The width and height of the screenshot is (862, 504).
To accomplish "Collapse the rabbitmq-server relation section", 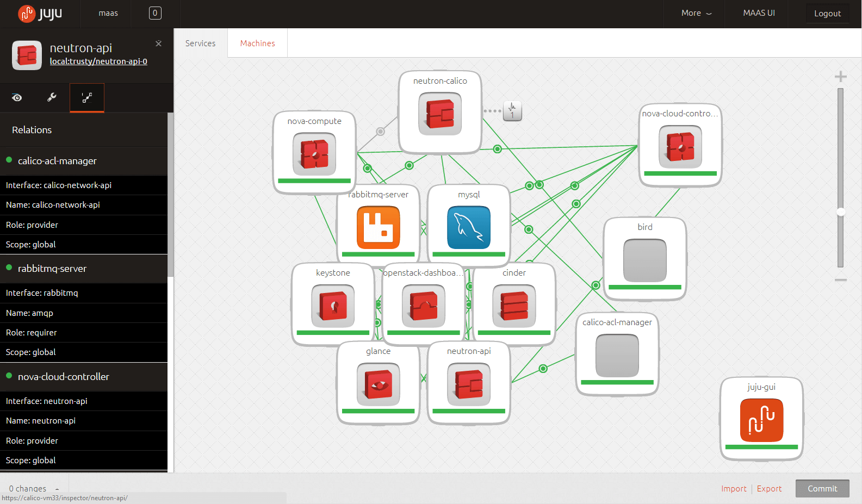I will coord(84,269).
